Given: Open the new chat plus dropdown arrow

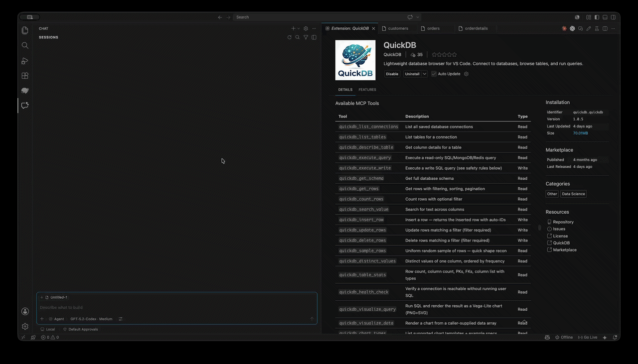Looking at the screenshot, I should 299,28.
